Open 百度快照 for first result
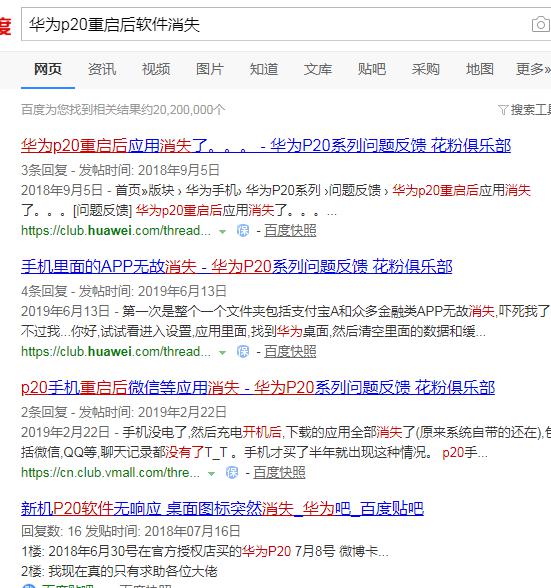Screen dimensions: 551x588 (290, 231)
